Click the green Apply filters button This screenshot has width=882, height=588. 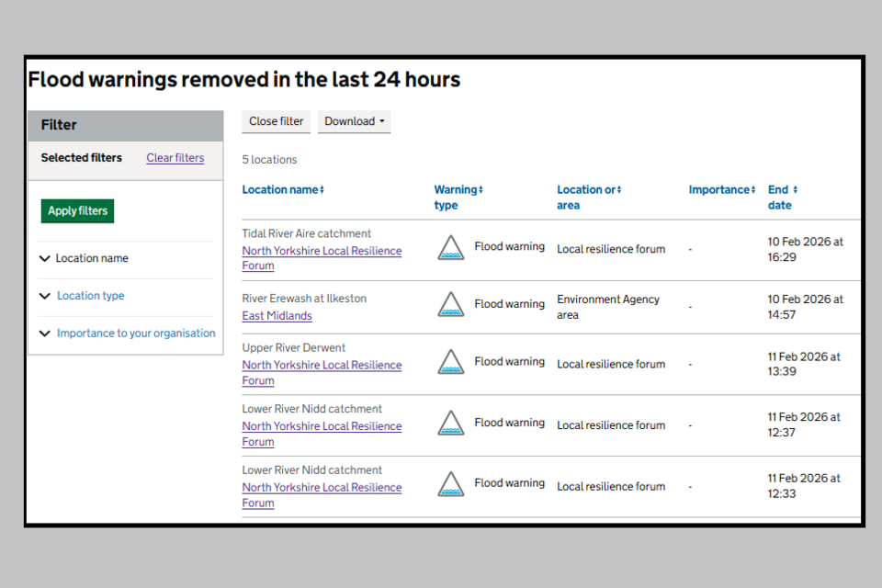point(78,211)
